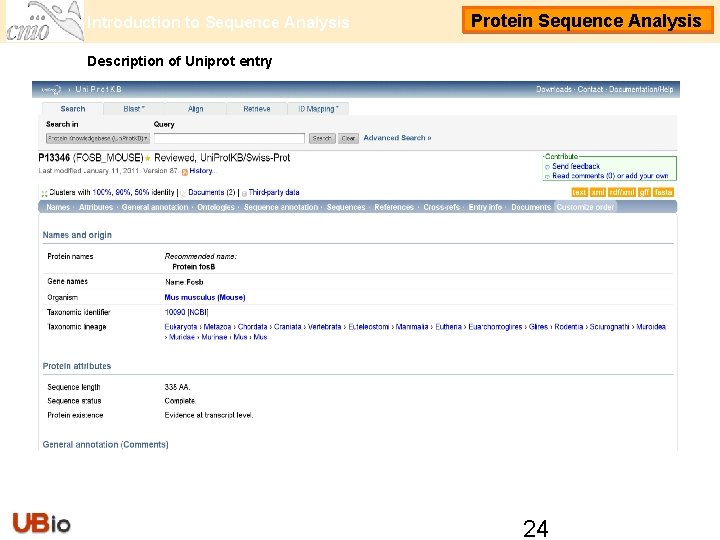
Task: Click the Clusters icon beside identity links
Action: 44,193
